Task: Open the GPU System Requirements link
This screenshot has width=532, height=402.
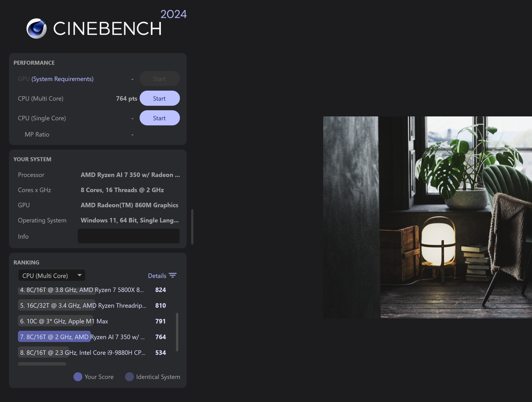Action: [63, 79]
